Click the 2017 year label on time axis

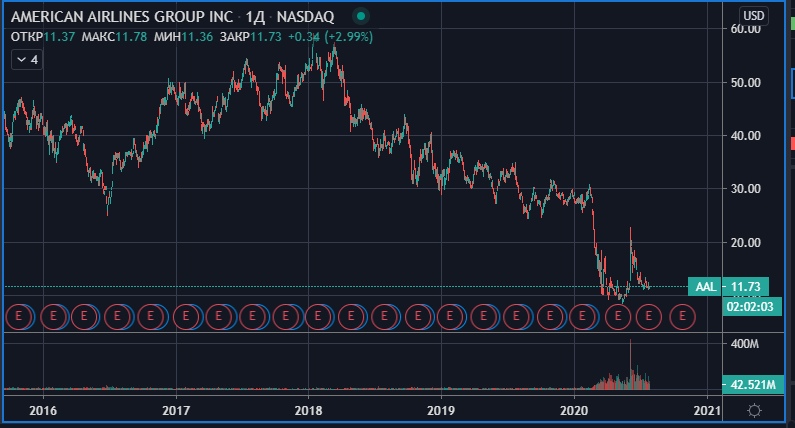coord(176,410)
